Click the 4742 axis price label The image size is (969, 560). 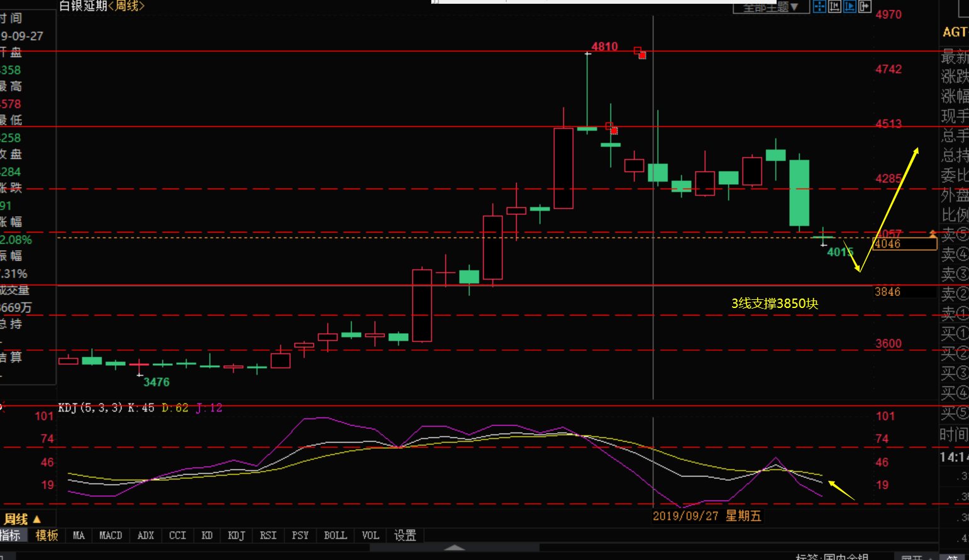pyautogui.click(x=889, y=69)
